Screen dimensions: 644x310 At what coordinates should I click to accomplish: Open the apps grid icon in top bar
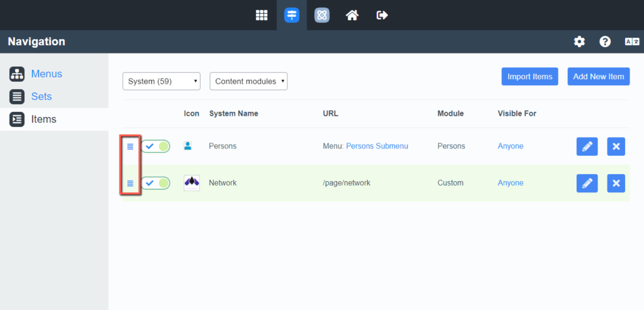[262, 15]
